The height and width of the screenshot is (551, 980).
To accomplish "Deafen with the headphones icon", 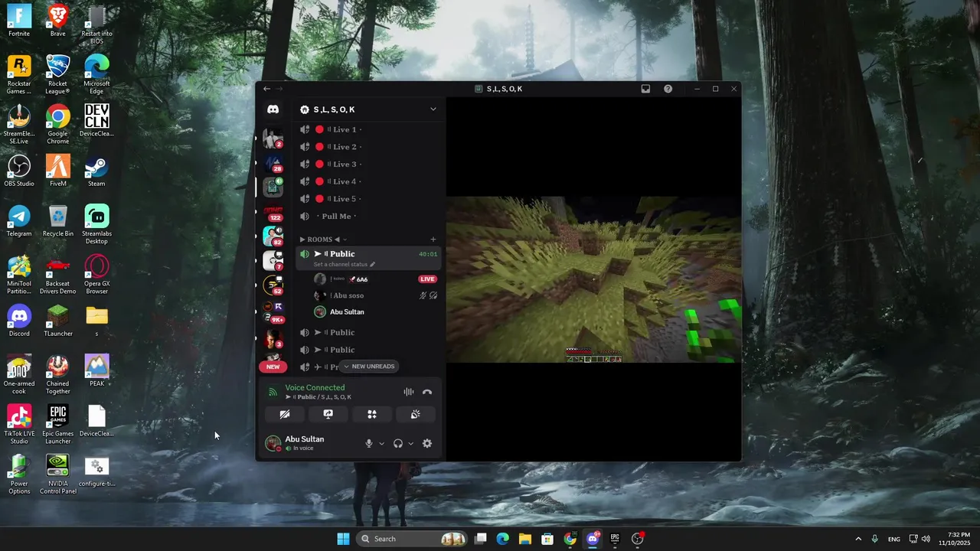I will click(x=398, y=443).
